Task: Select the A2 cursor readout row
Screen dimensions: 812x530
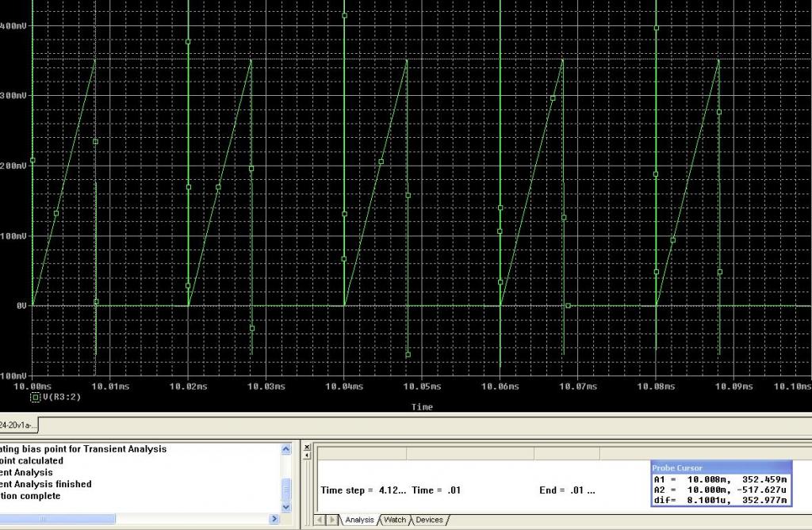Action: (720, 490)
